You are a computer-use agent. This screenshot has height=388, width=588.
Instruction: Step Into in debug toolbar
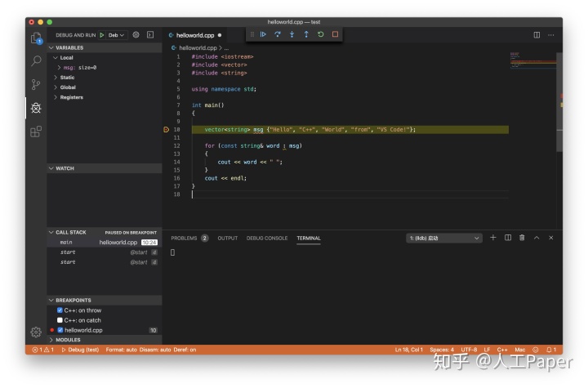click(292, 34)
